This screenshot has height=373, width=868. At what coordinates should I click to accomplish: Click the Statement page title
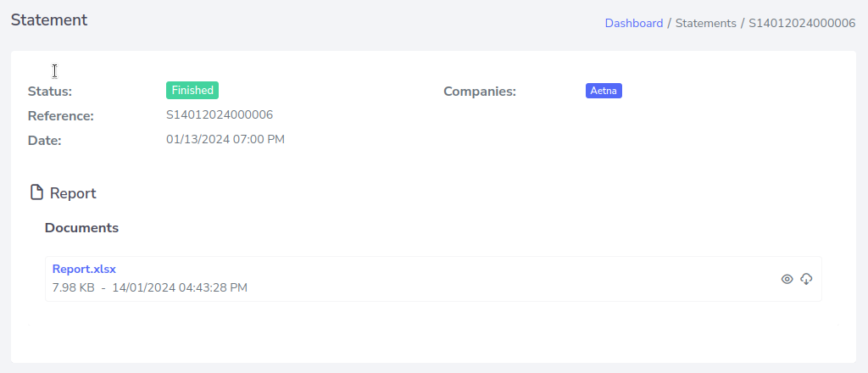point(49,19)
